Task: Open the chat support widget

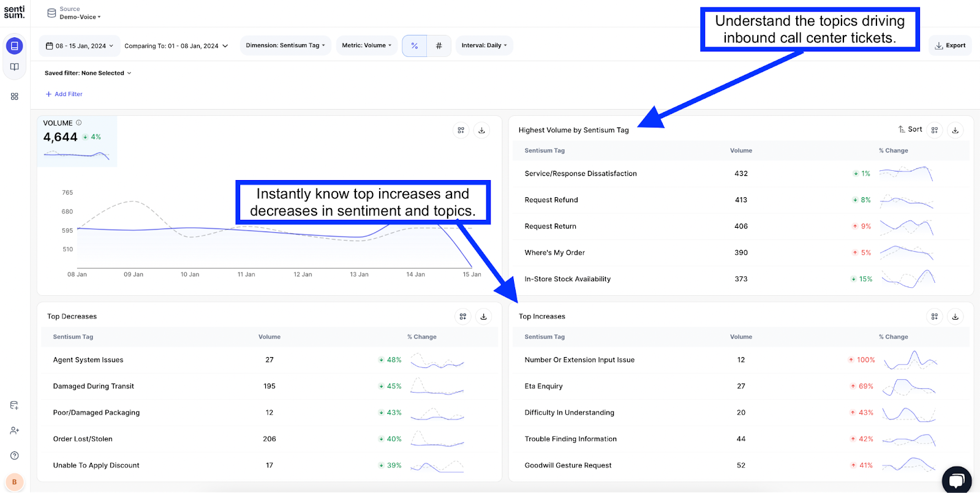Action: pyautogui.click(x=956, y=480)
